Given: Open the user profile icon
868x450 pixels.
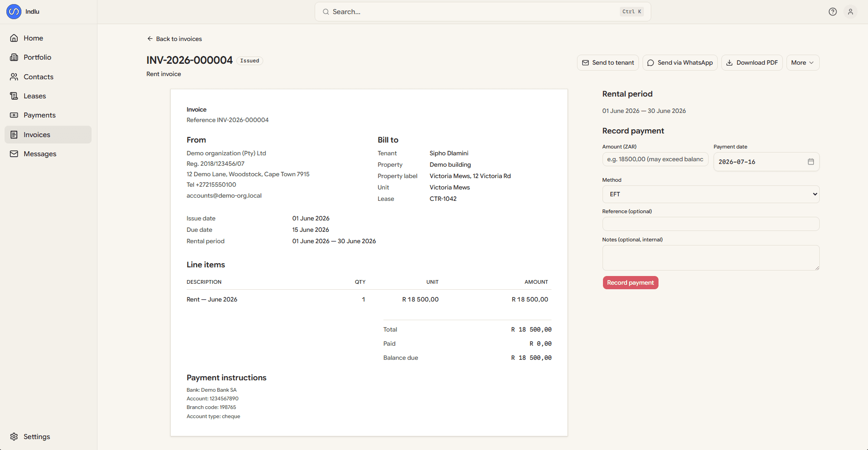Looking at the screenshot, I should [850, 12].
